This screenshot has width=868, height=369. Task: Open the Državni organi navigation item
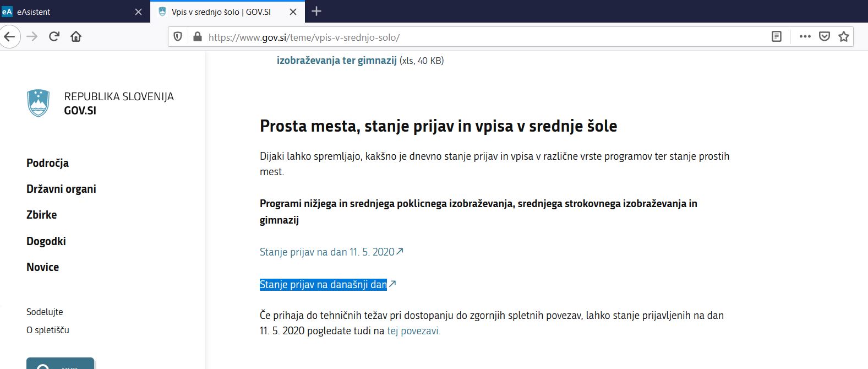(x=61, y=189)
